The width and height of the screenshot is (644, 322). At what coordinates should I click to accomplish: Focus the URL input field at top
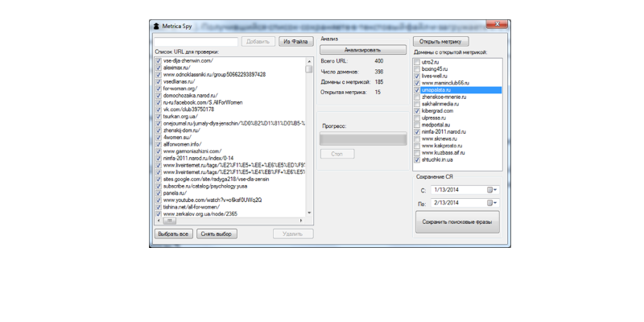pos(196,42)
